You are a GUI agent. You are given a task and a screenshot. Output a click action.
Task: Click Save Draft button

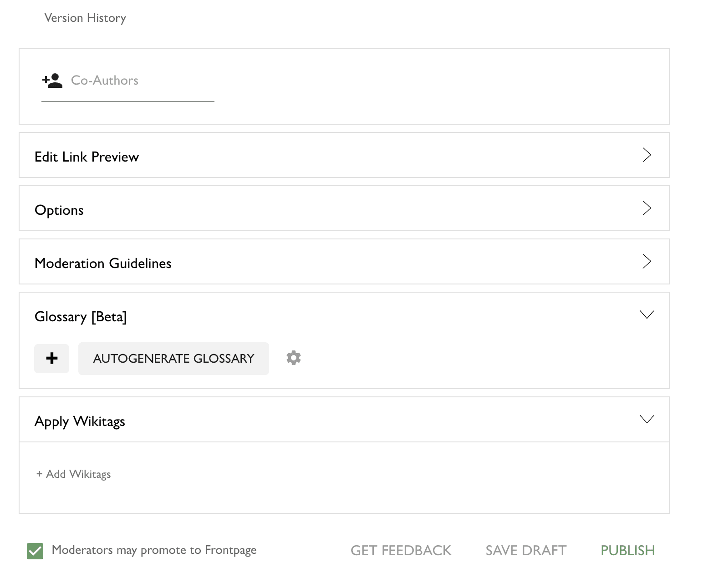[526, 551]
